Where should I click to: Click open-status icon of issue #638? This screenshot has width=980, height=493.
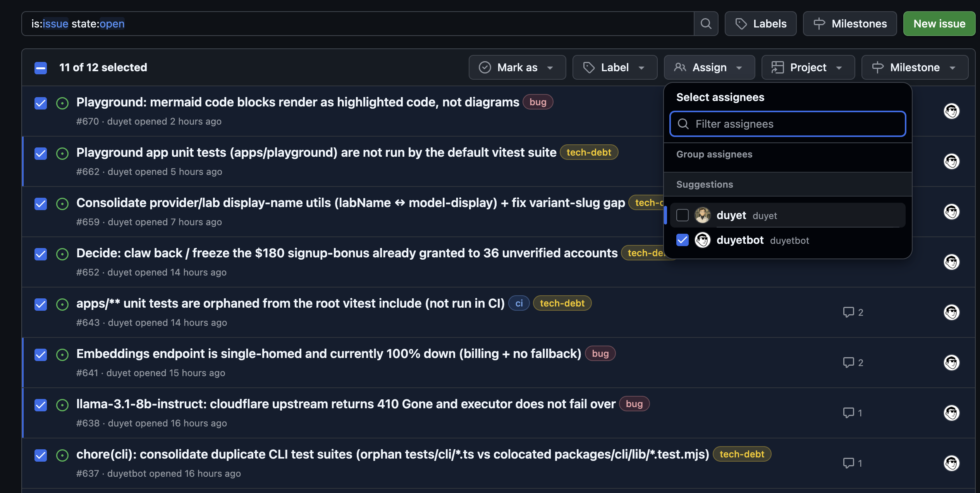62,405
